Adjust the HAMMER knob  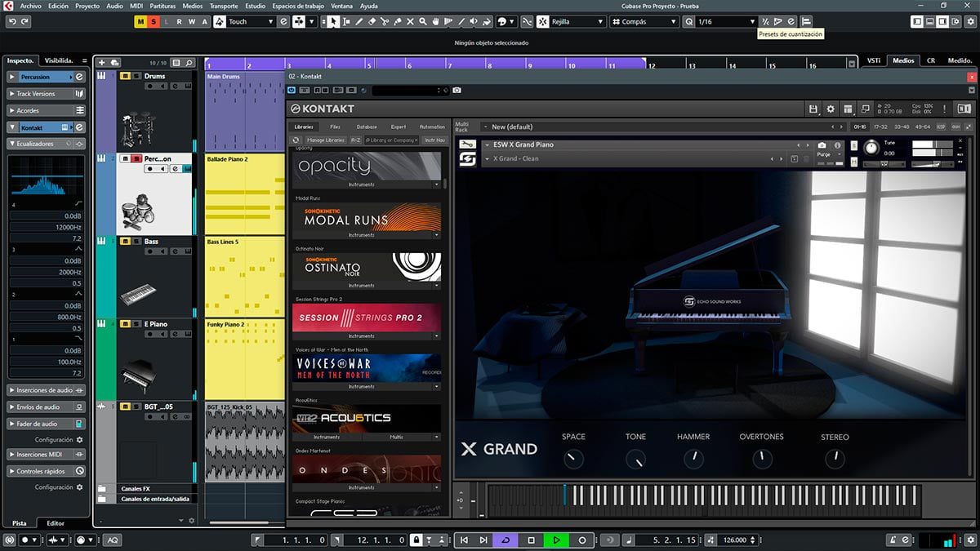693,458
